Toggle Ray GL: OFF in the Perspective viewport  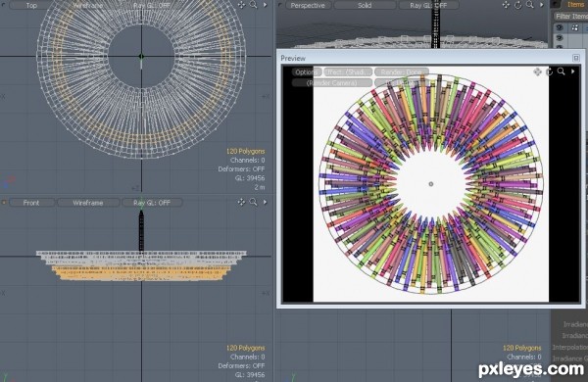[x=428, y=5]
